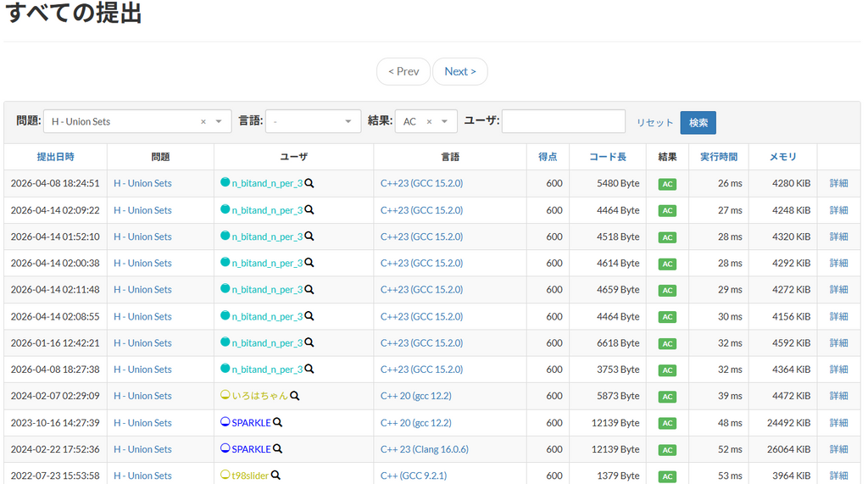Open the 結果 result dropdown arrow

(444, 122)
